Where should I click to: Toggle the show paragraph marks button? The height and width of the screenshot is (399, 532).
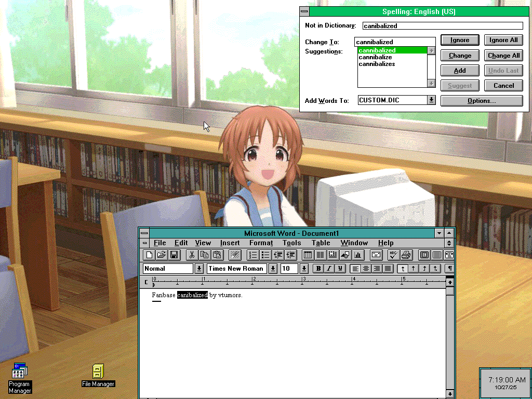click(x=449, y=269)
